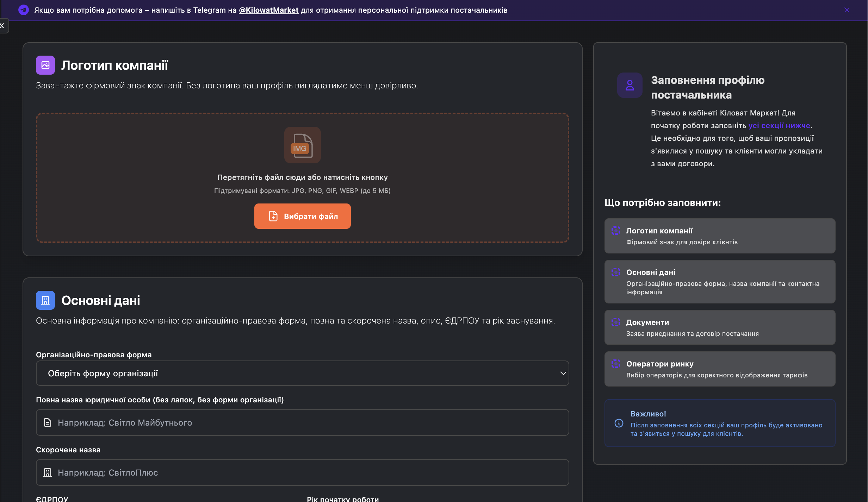868x502 pixels.
Task: Click the IMG file icon in the upload zone
Action: click(x=302, y=145)
